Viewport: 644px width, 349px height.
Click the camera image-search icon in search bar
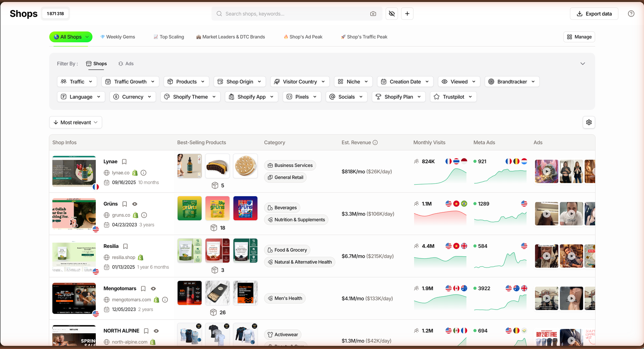point(373,14)
